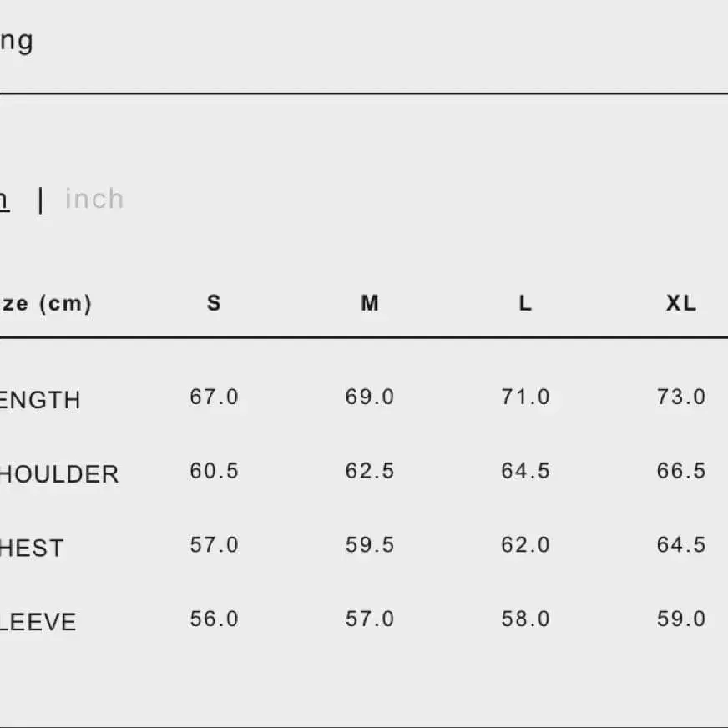The image size is (728, 728).
Task: Click the SHOULDER row label
Action: [57, 474]
